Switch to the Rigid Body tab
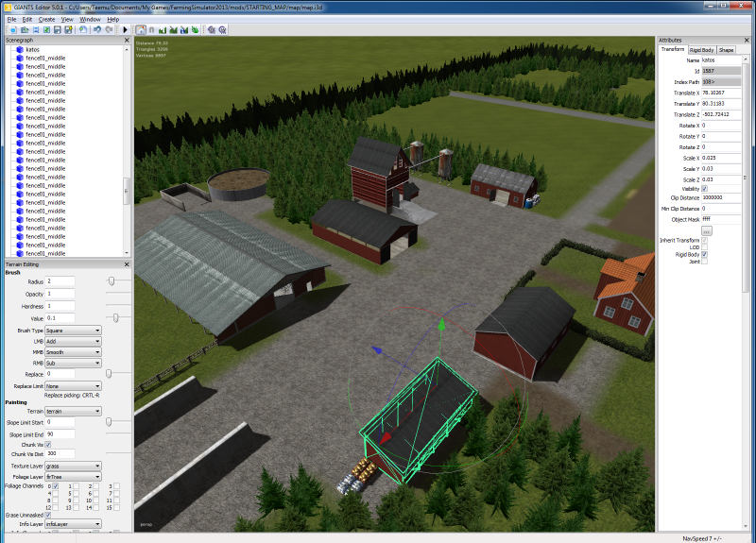 (x=701, y=50)
